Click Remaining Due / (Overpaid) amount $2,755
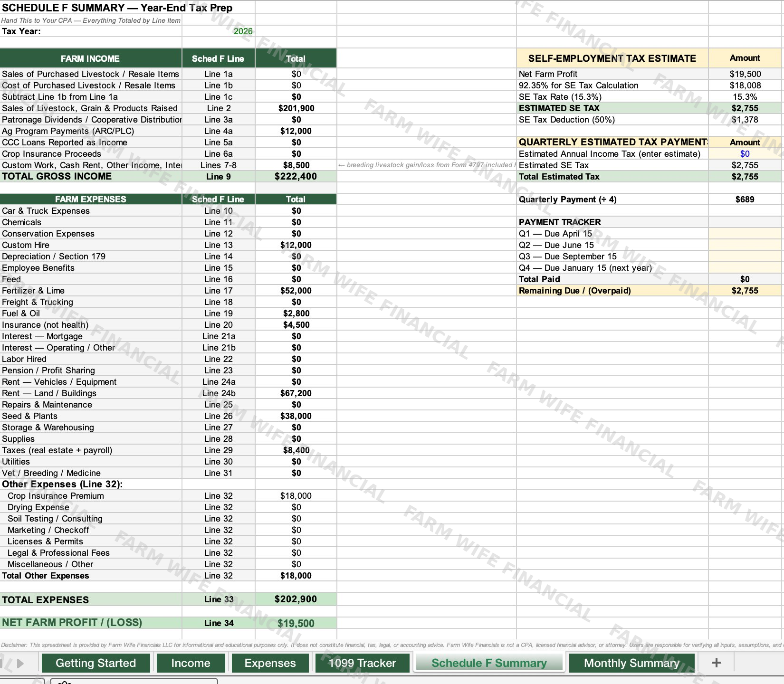The image size is (784, 684). pos(745,291)
